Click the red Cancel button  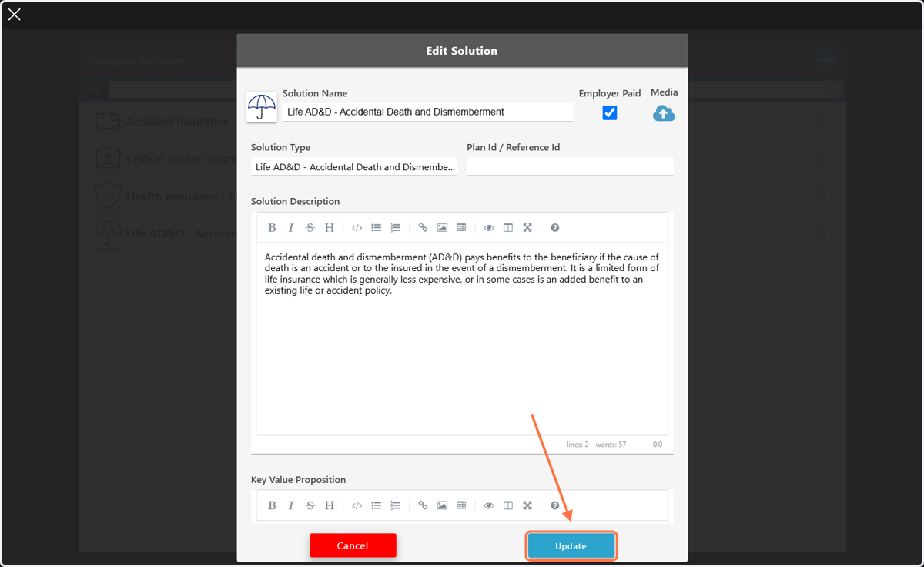coord(353,545)
